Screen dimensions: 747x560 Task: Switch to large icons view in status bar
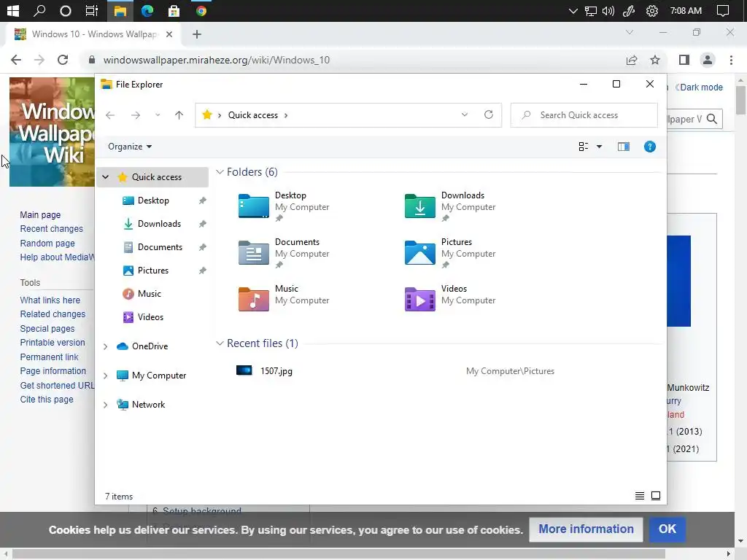[x=656, y=496]
